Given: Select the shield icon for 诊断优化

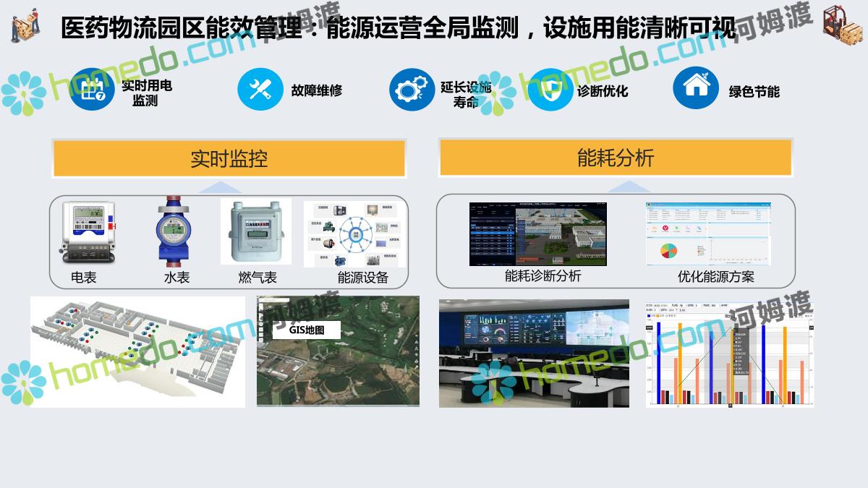Looking at the screenshot, I should tap(550, 90).
